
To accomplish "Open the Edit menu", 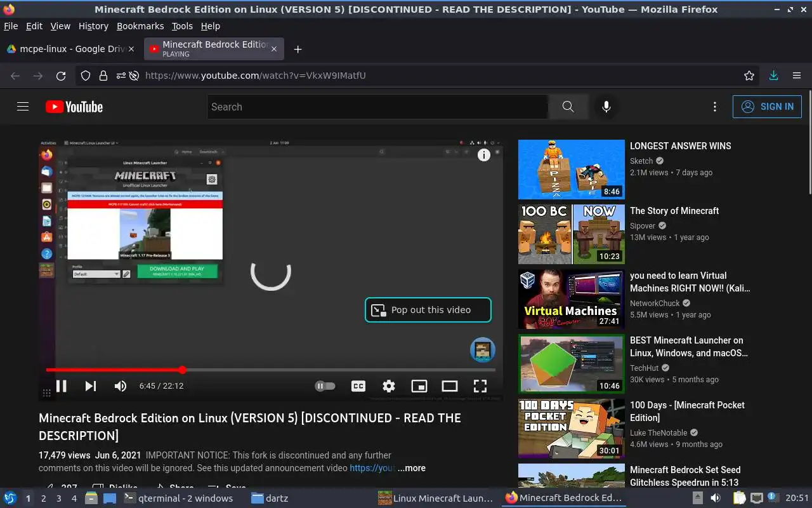I will 34,26.
